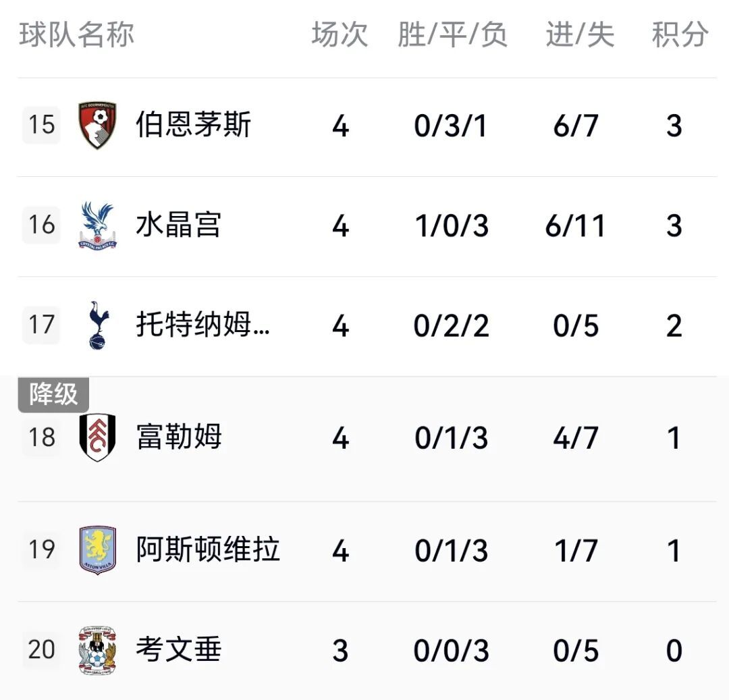
Task: Click the 降级 relegation label
Action: click(53, 395)
